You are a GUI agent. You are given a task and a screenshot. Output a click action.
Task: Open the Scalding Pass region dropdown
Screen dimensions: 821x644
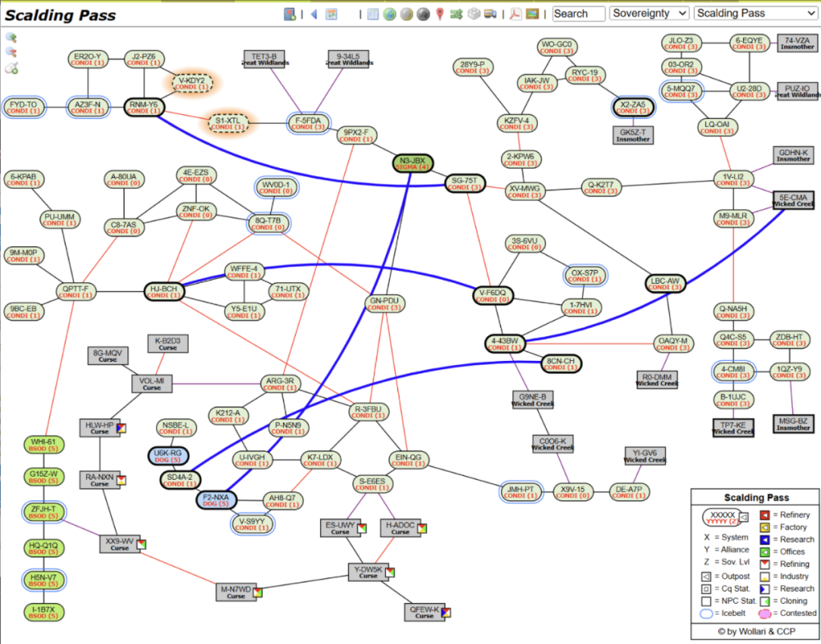[754, 13]
